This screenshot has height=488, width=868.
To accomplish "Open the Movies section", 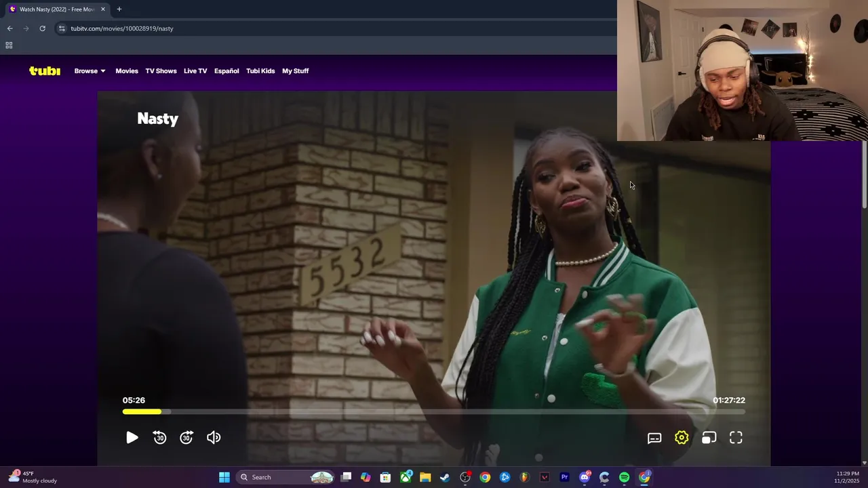I will (127, 70).
